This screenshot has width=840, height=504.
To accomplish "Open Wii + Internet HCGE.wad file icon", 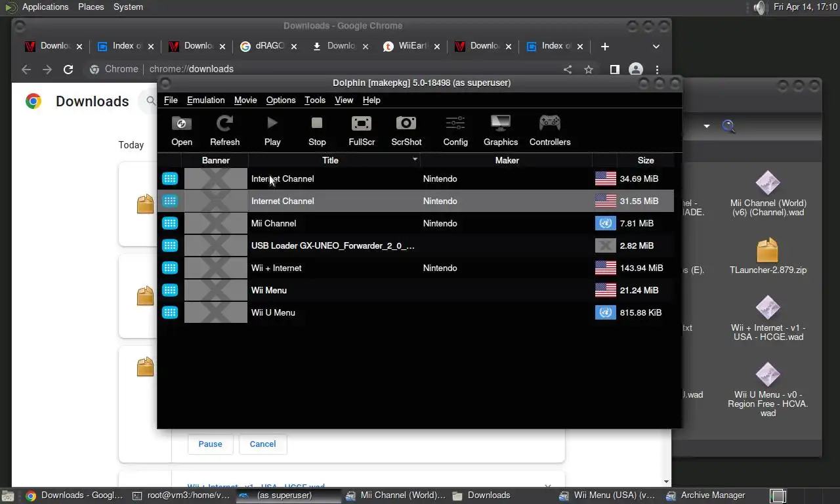I will 768,318.
